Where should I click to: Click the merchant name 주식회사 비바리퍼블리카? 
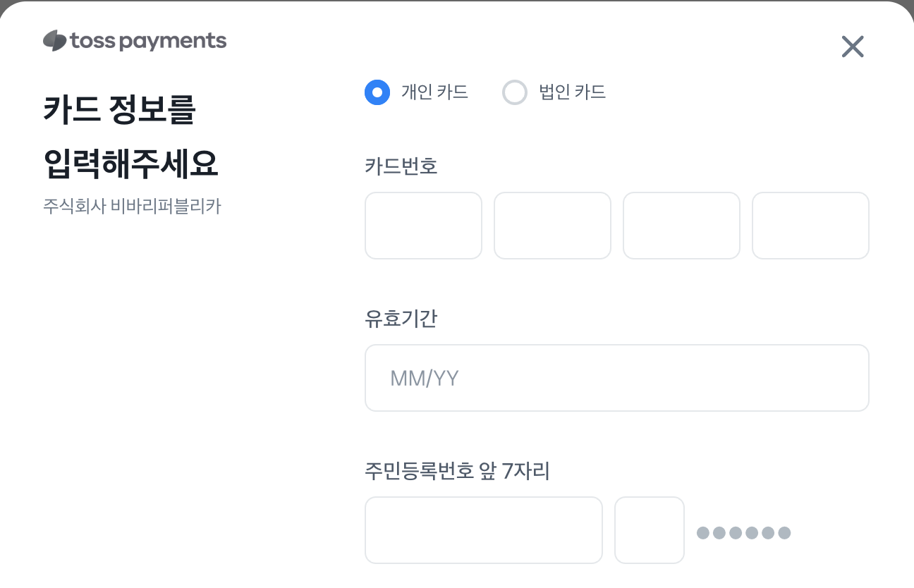(132, 208)
